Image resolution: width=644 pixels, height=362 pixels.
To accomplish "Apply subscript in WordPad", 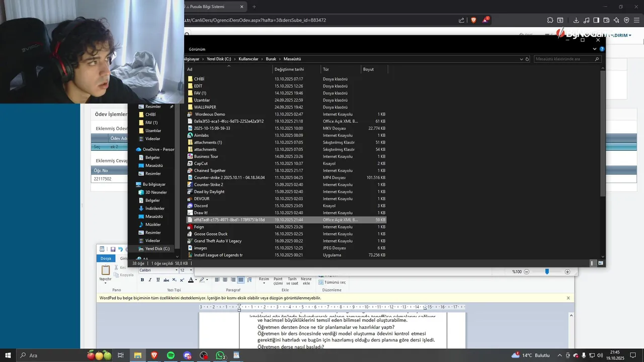I will click(174, 280).
